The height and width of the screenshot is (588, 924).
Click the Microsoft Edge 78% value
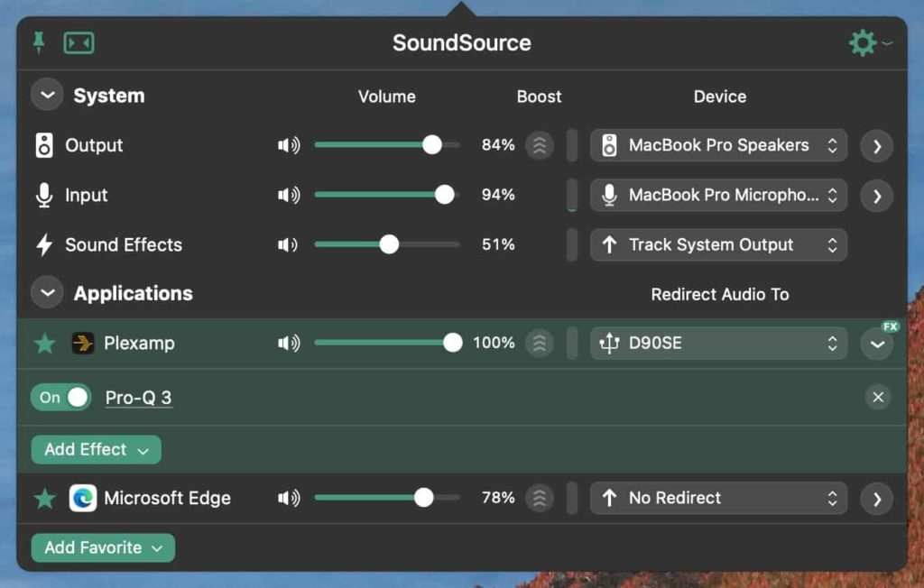(498, 499)
